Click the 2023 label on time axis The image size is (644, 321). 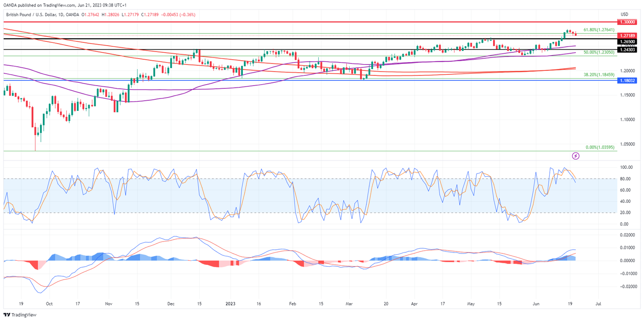(x=230, y=304)
